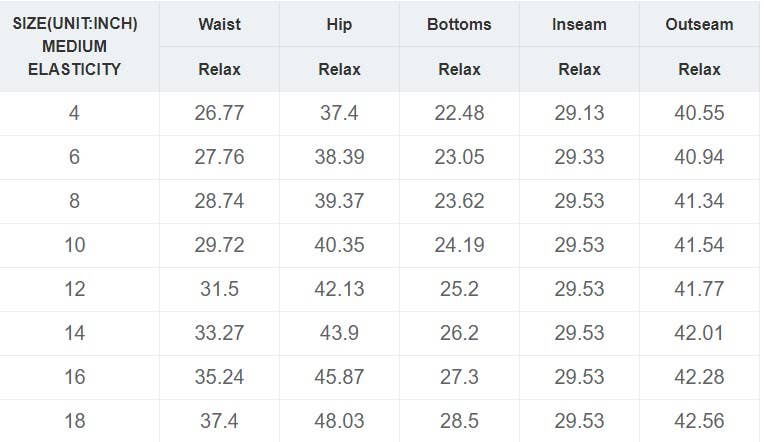Select the Relax subheader under Waist
Viewport: 764px width, 442px height.
coord(219,69)
